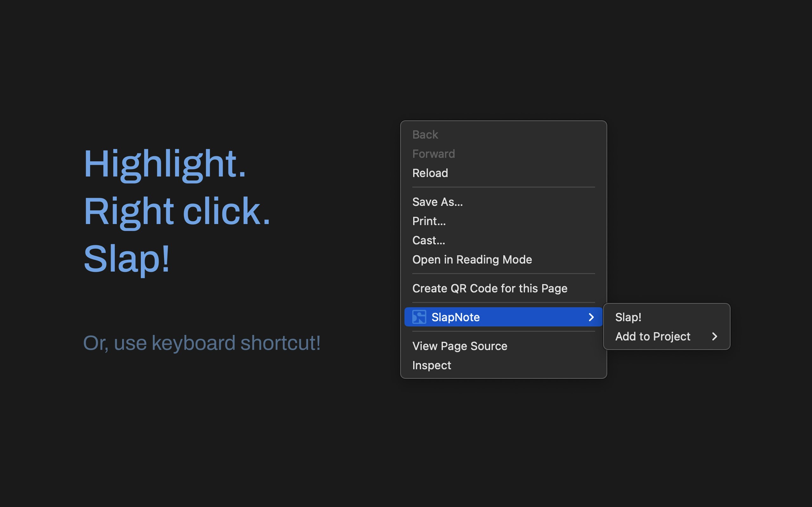812x507 pixels.
Task: Click Print... in the menu
Action: [x=429, y=221]
